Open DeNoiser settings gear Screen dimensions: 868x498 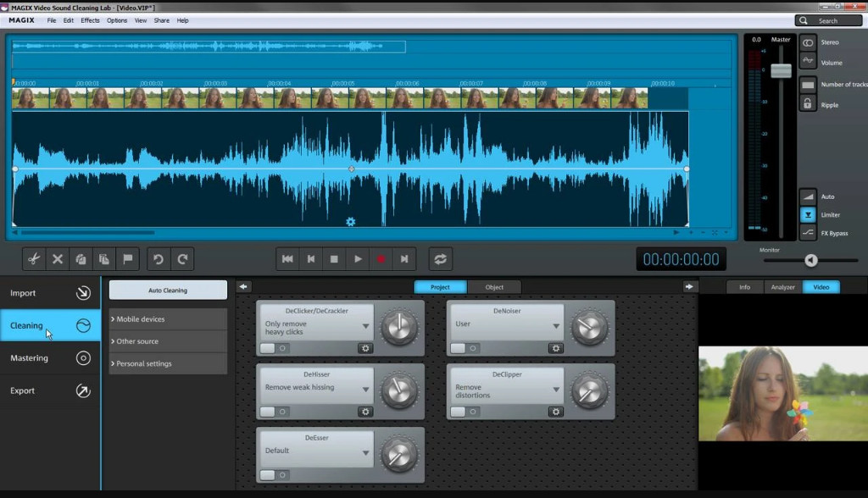pos(556,348)
